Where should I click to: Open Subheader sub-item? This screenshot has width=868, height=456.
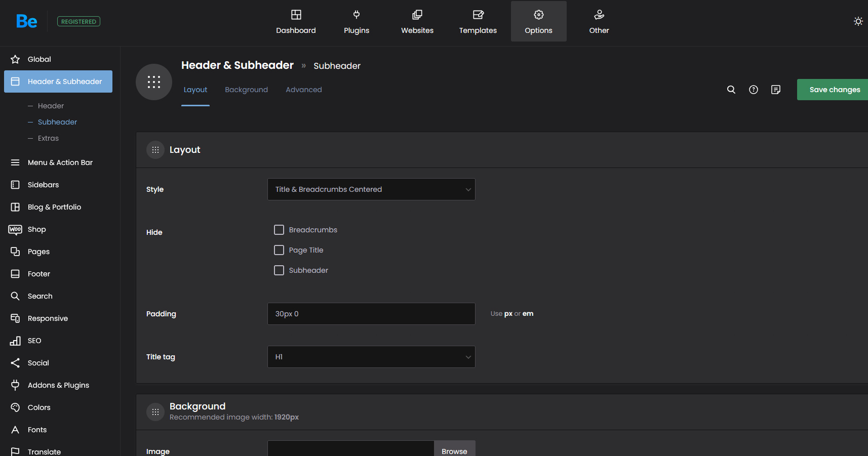(57, 122)
